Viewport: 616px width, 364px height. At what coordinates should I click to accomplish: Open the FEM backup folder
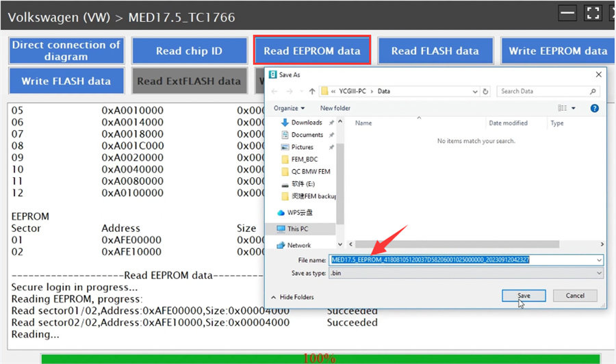(x=309, y=196)
